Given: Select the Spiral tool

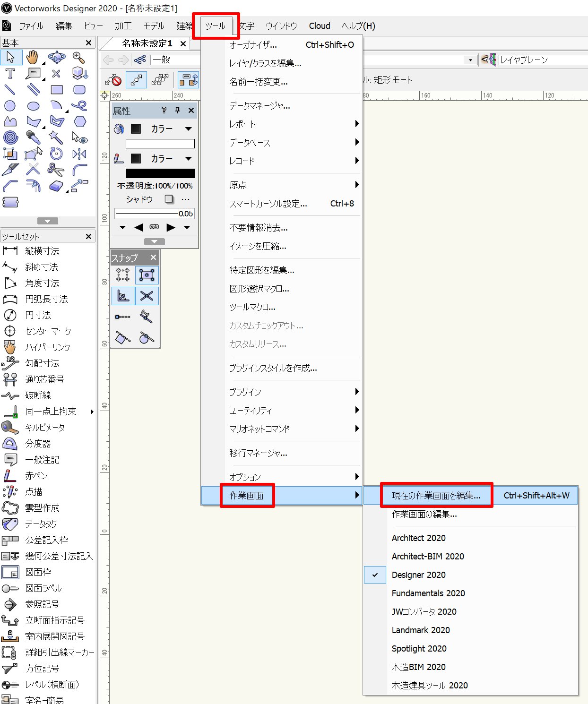Looking at the screenshot, I should pos(10,137).
